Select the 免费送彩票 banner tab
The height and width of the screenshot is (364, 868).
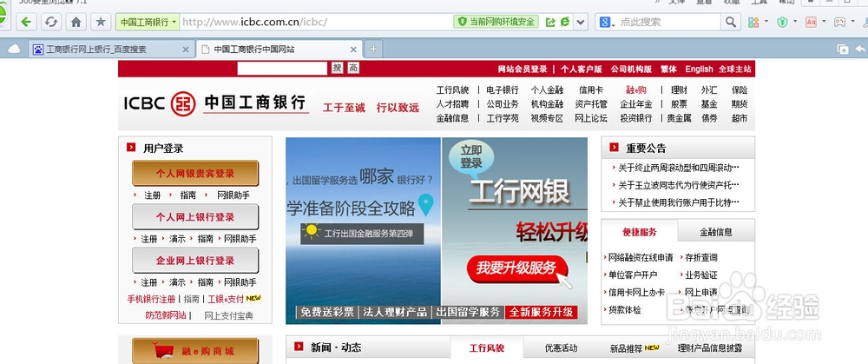click(326, 312)
